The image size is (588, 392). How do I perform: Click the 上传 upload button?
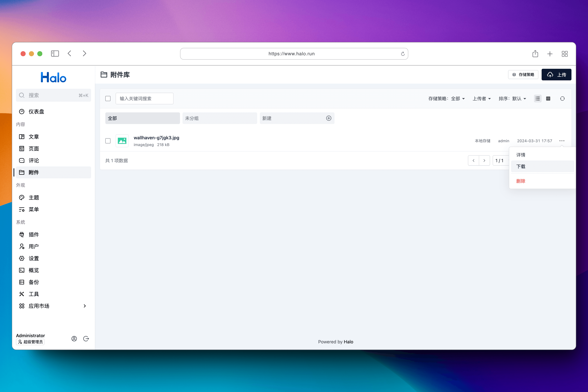pos(556,75)
